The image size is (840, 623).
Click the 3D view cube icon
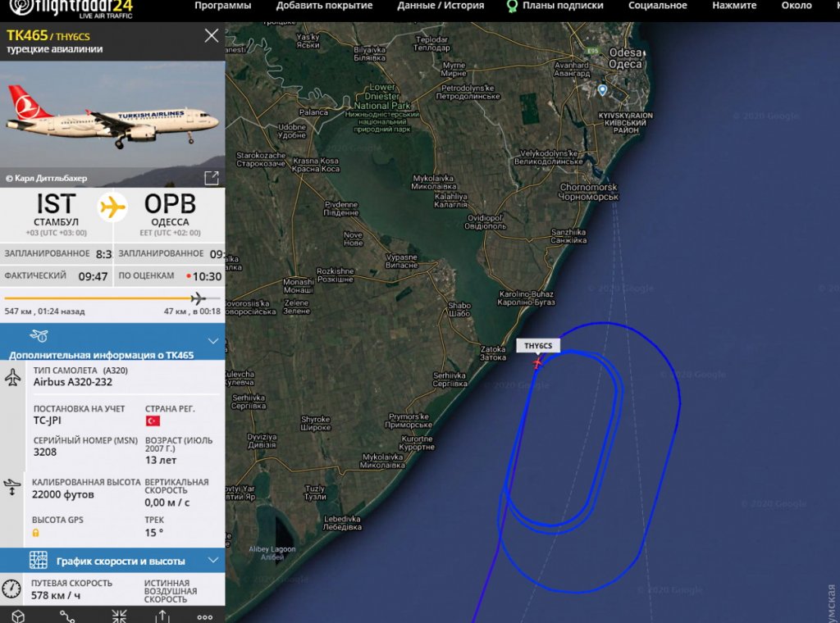point(18,616)
